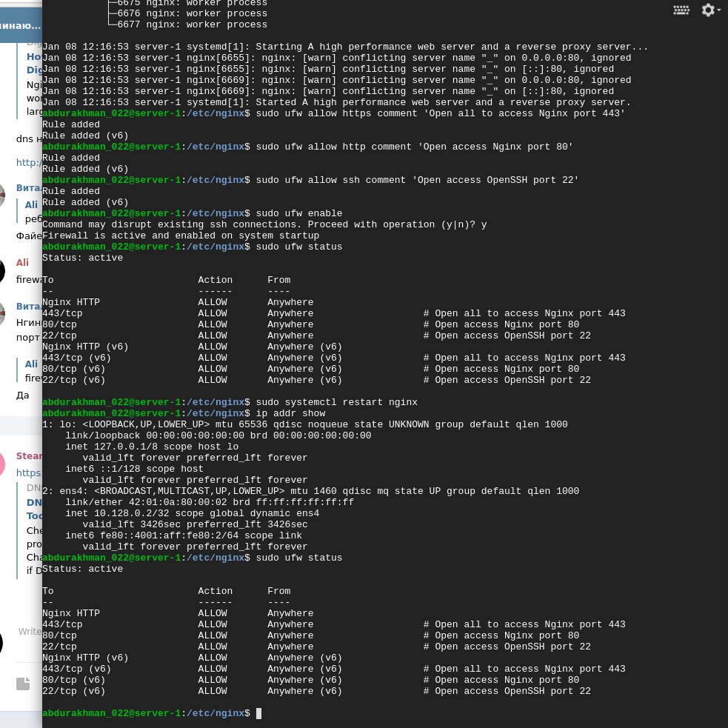The width and height of the screenshot is (728, 728).
Task: Focus the Write message field in the chat
Action: click(x=30, y=632)
